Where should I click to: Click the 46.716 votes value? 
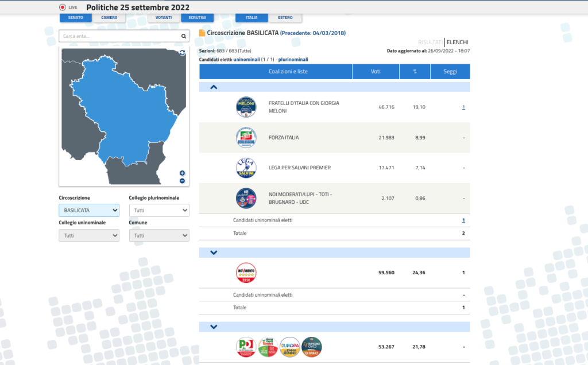tap(386, 107)
